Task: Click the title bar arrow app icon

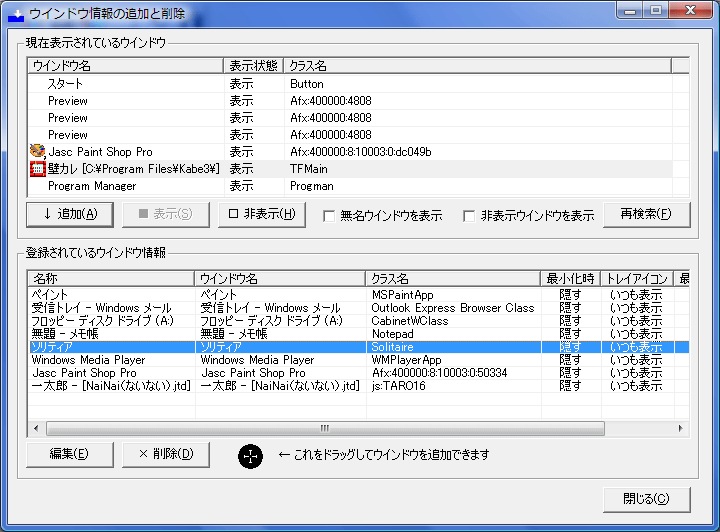Action: point(16,14)
